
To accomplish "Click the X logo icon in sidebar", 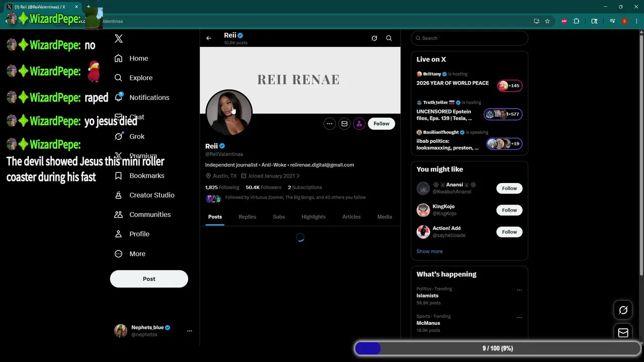I will coord(119,39).
